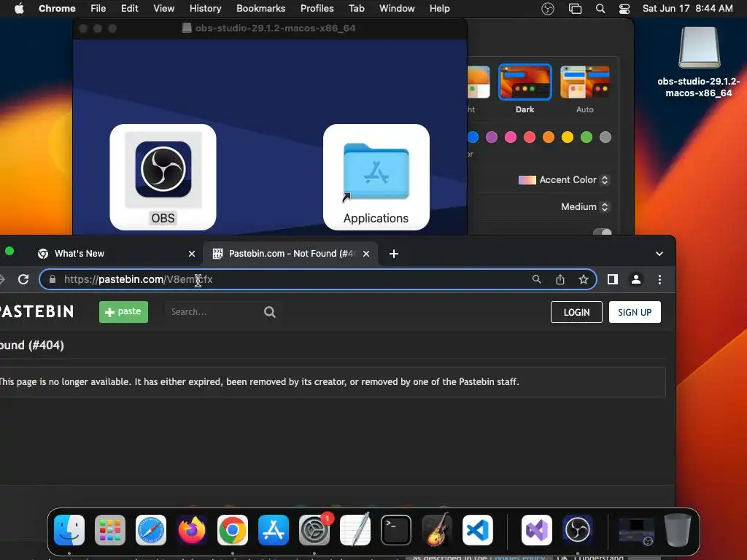Screen dimensions: 747x560
Task: Choose the graphite accent color
Action: click(x=605, y=137)
